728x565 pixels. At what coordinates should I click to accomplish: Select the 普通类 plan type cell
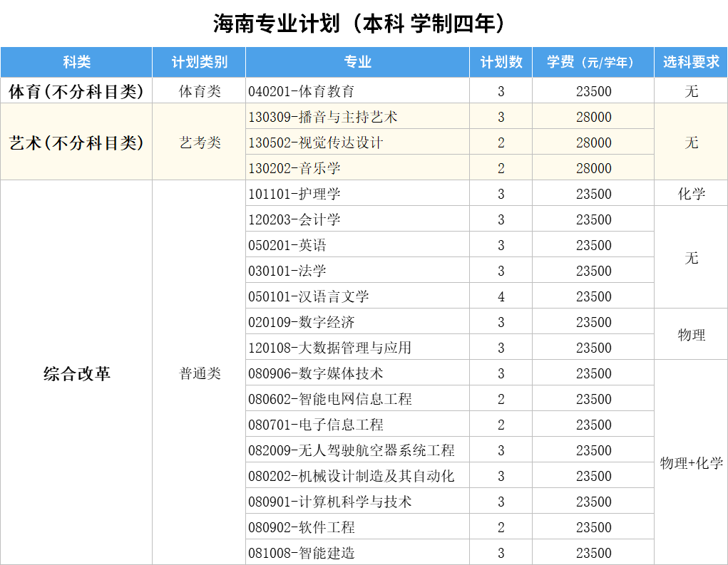(199, 373)
